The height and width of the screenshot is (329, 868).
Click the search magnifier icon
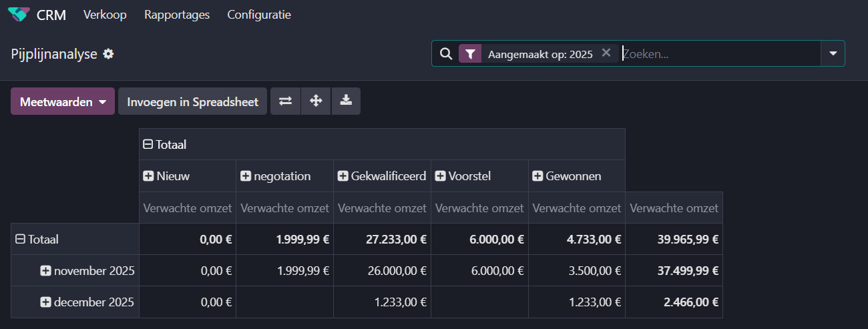(x=446, y=54)
